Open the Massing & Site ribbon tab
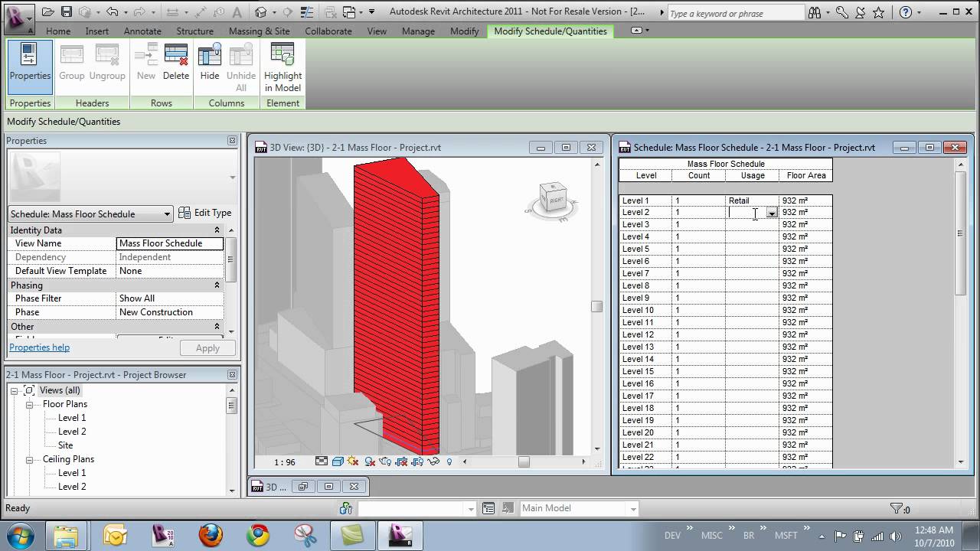The height and width of the screenshot is (551, 980). (x=259, y=31)
